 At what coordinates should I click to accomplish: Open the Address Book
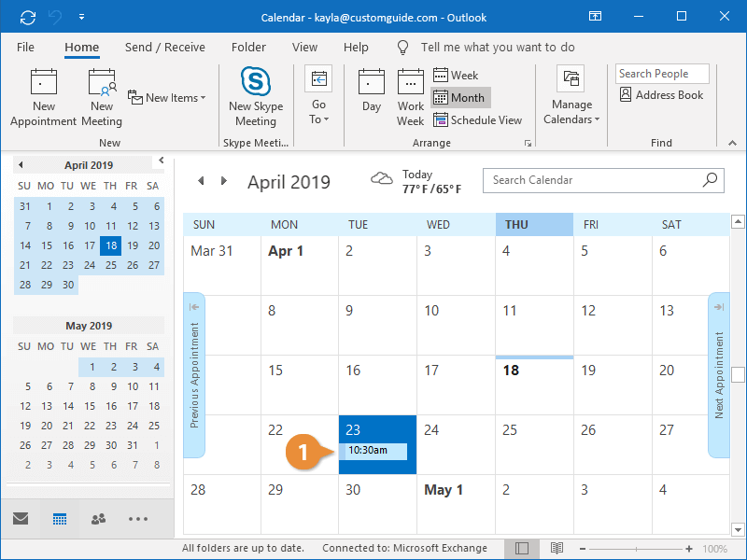coord(661,95)
